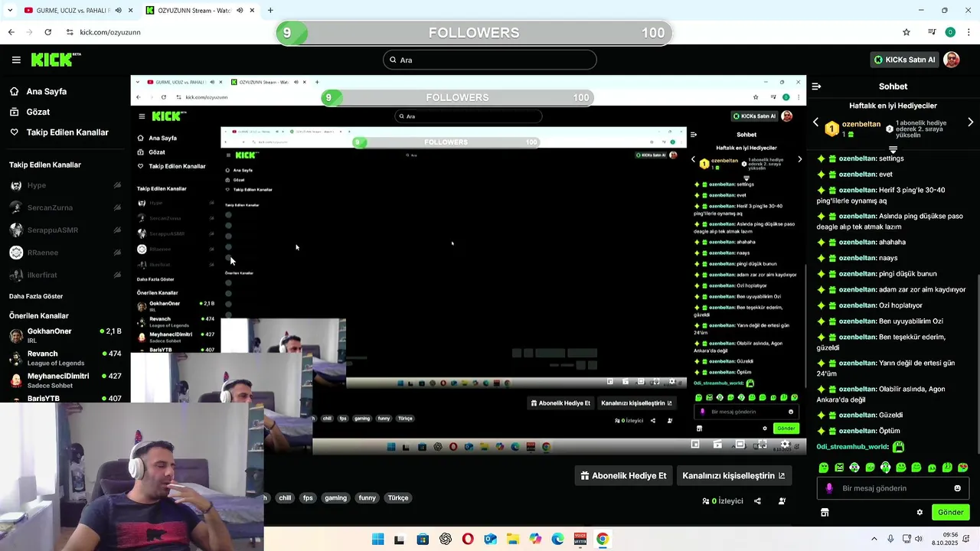The height and width of the screenshot is (551, 980).
Task: Go to next gifter with the right arrow
Action: [971, 122]
